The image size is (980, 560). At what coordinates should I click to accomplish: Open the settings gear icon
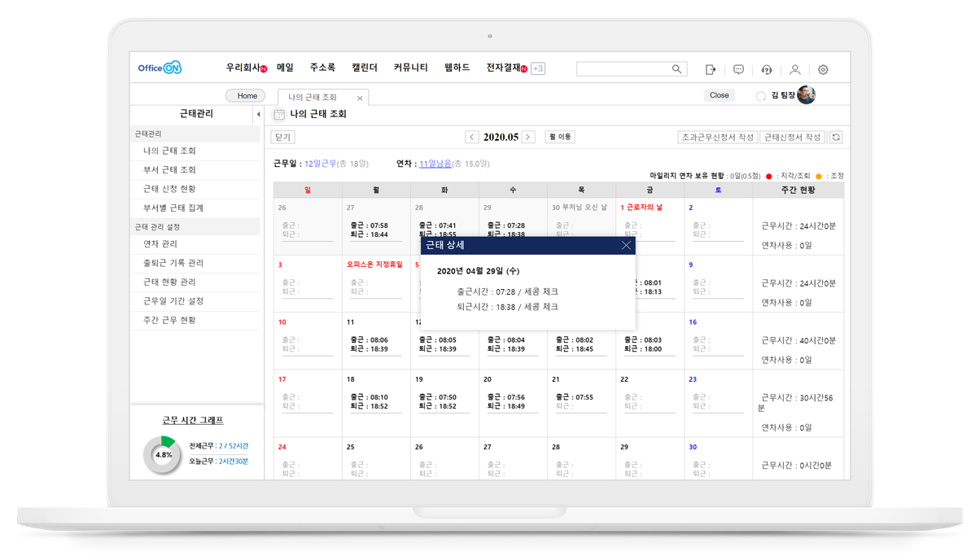click(823, 70)
